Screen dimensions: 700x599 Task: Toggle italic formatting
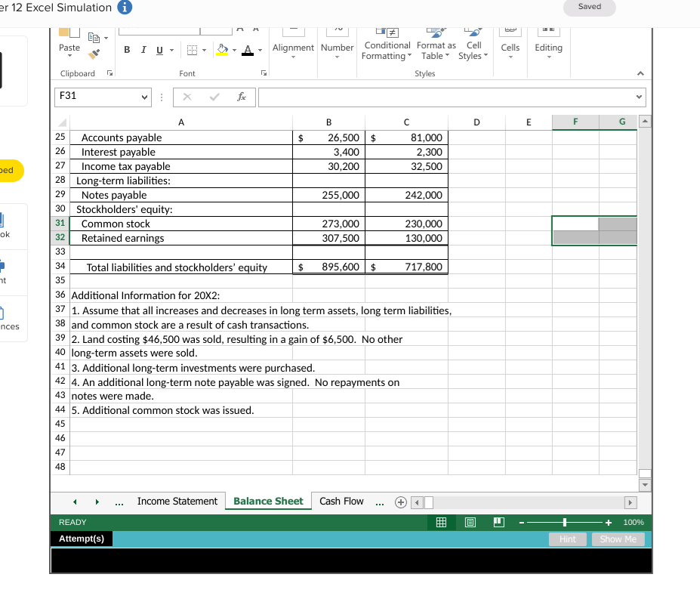[x=142, y=49]
